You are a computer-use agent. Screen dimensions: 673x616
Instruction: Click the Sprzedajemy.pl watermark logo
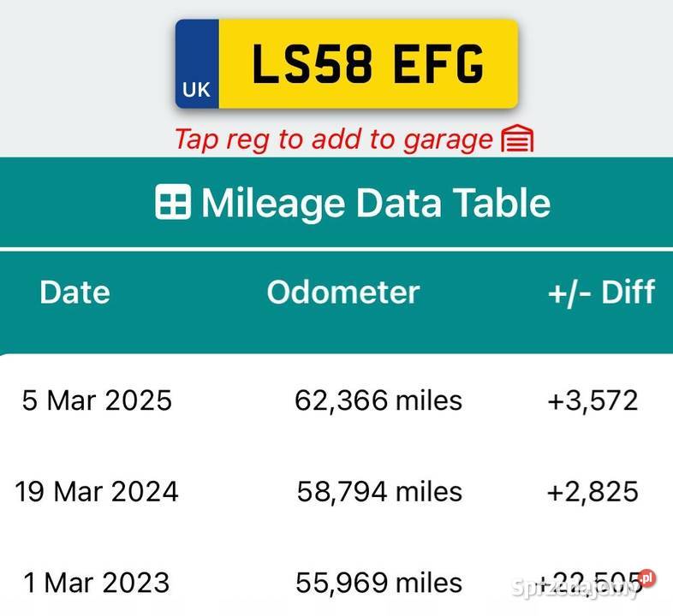pos(582,587)
